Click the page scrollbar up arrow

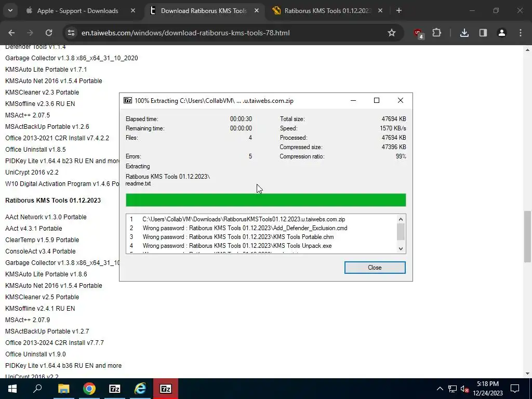pos(527,50)
